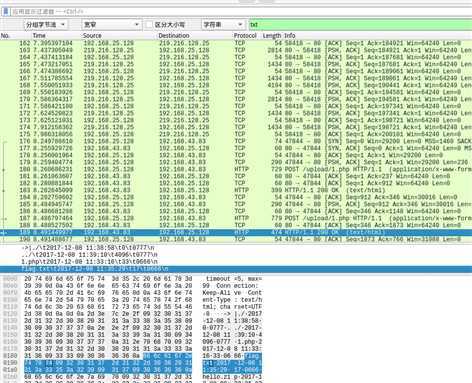The height and width of the screenshot is (383, 472).
Task: Toggle the 区分大小写 case-sensitive checkbox
Action: (149, 25)
